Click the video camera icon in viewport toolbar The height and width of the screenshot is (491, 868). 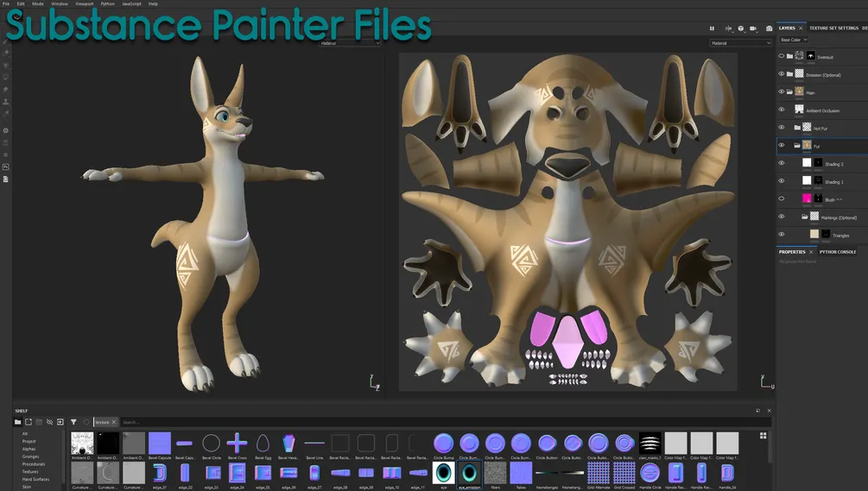tap(753, 28)
